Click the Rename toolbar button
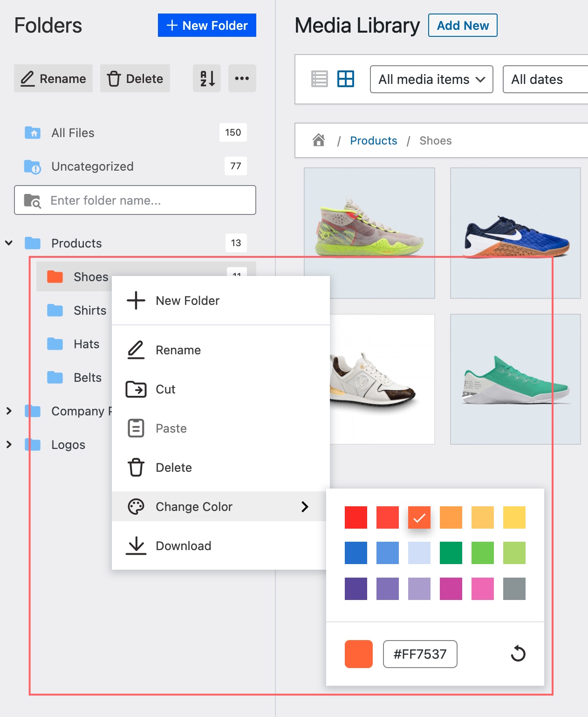The width and height of the screenshot is (588, 717). [53, 78]
